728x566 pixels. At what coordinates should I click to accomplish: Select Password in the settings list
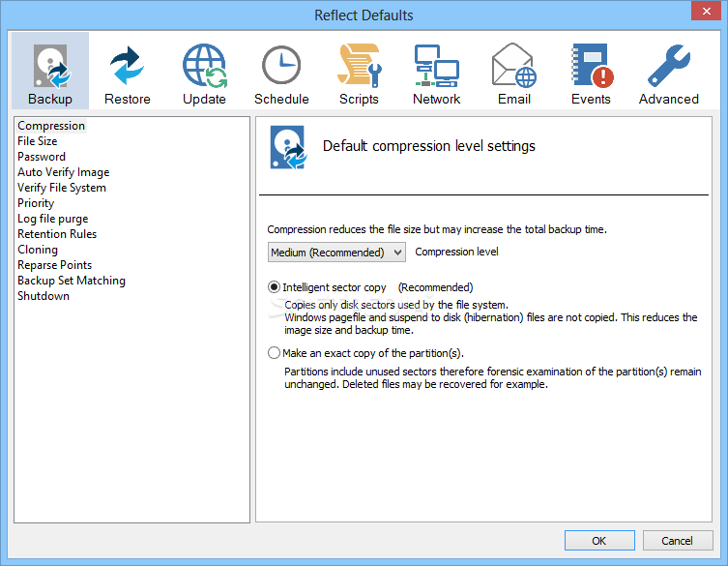(42, 157)
